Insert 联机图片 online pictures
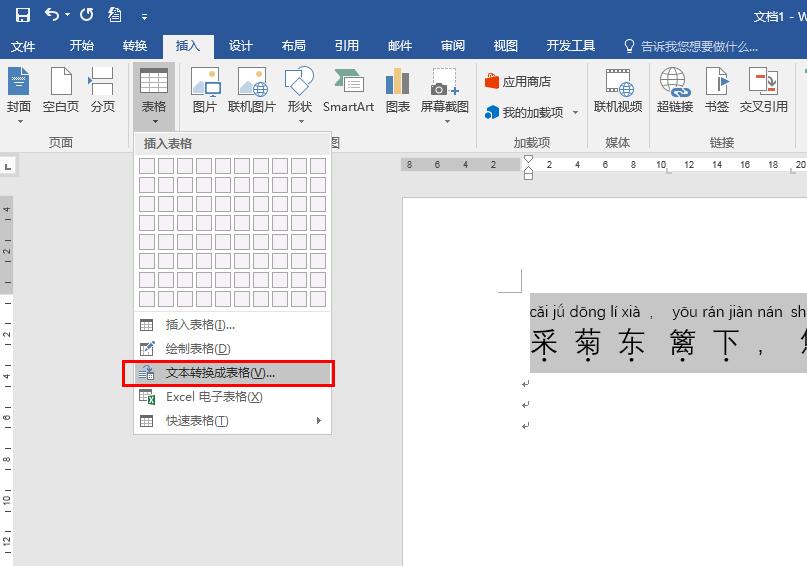Image resolution: width=807 pixels, height=566 pixels. coord(252,90)
